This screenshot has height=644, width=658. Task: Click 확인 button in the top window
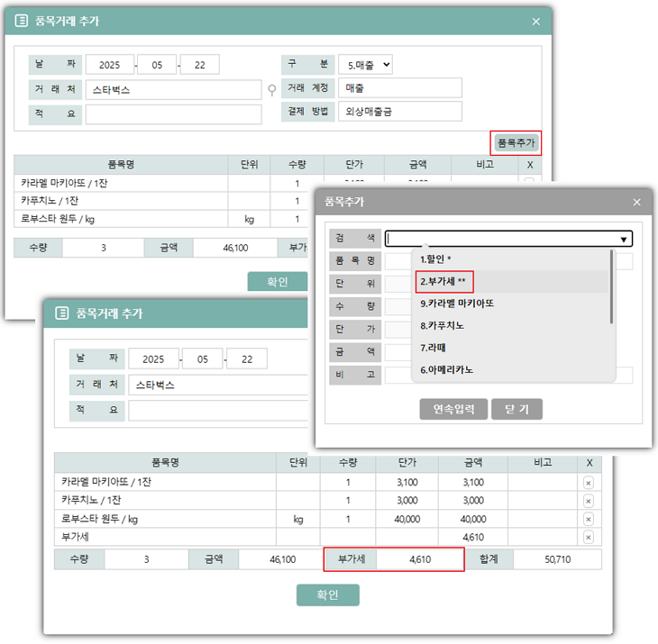coord(278,282)
